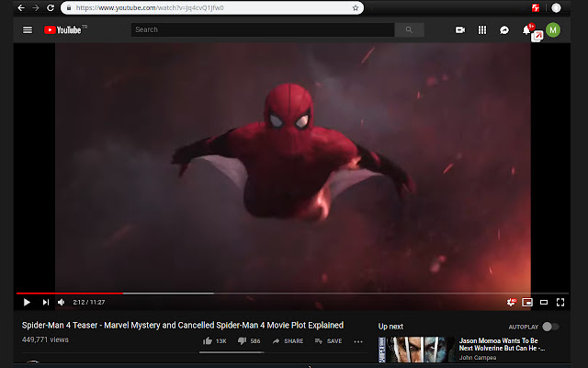The image size is (588, 368).
Task: Open the YouTube hamburger guide menu
Action: tap(28, 29)
